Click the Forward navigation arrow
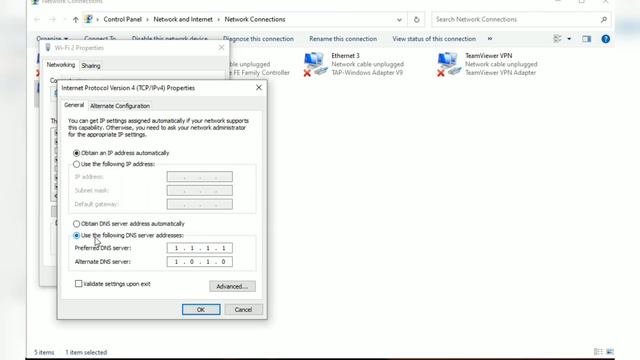640x360 pixels. coord(52,20)
